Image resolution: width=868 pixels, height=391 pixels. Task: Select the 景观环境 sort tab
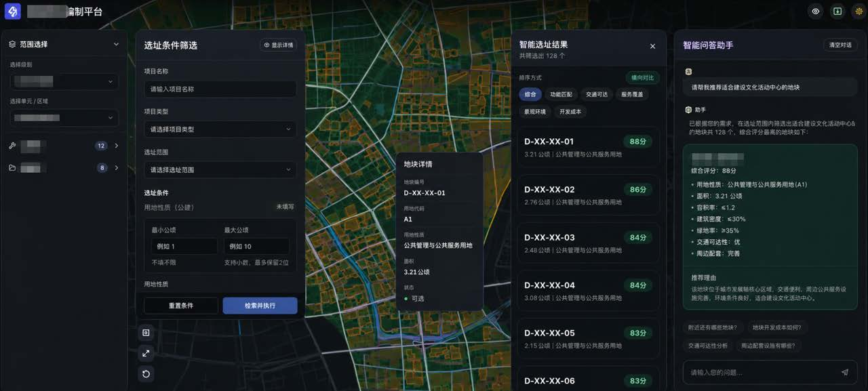[535, 112]
